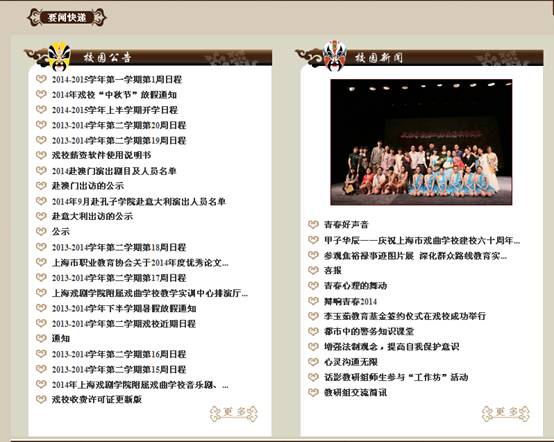Click heart bullet beside 通知 entry
This screenshot has height=442, width=554.
click(41, 338)
